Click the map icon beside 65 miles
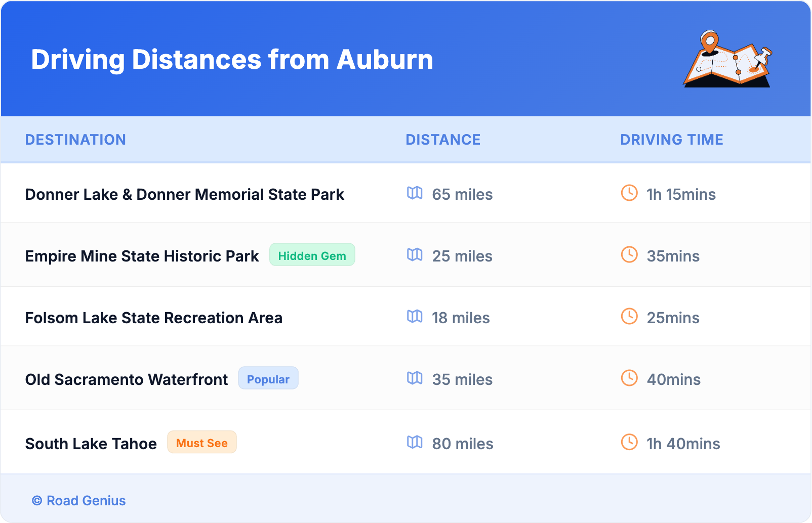 coord(415,193)
